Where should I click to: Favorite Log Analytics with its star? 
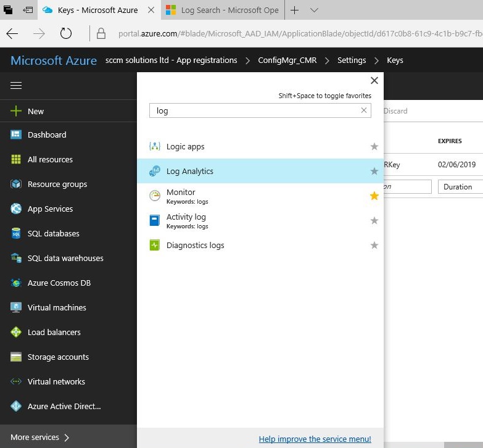click(374, 171)
